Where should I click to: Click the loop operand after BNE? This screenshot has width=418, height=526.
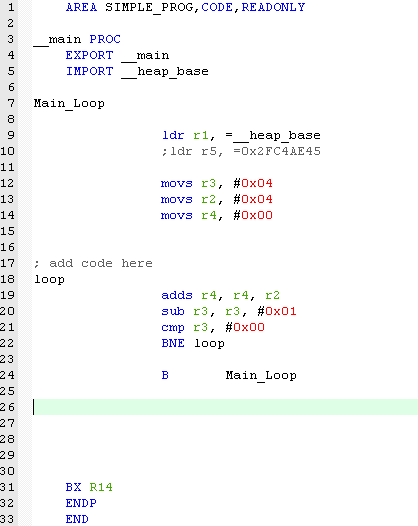click(x=209, y=344)
